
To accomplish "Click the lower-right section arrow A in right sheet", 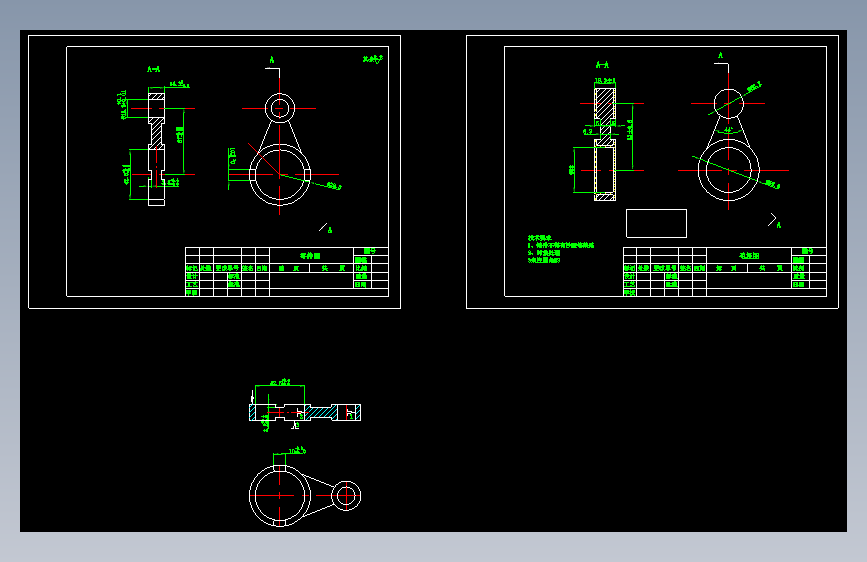I will [774, 221].
